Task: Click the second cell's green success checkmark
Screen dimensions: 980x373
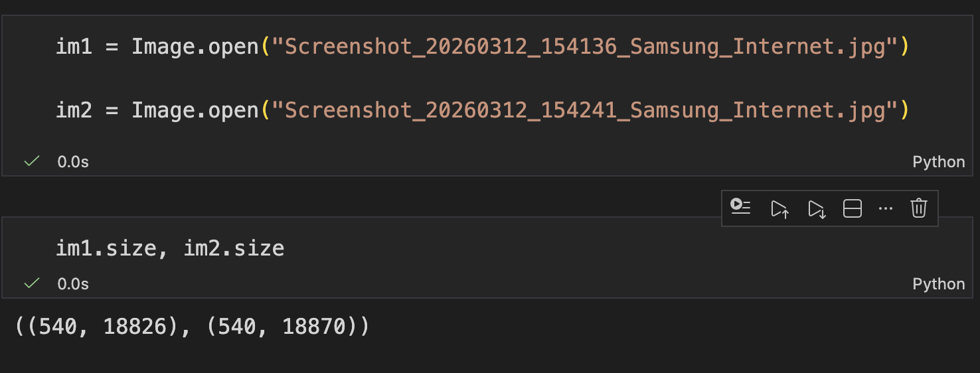Action: click(31, 283)
